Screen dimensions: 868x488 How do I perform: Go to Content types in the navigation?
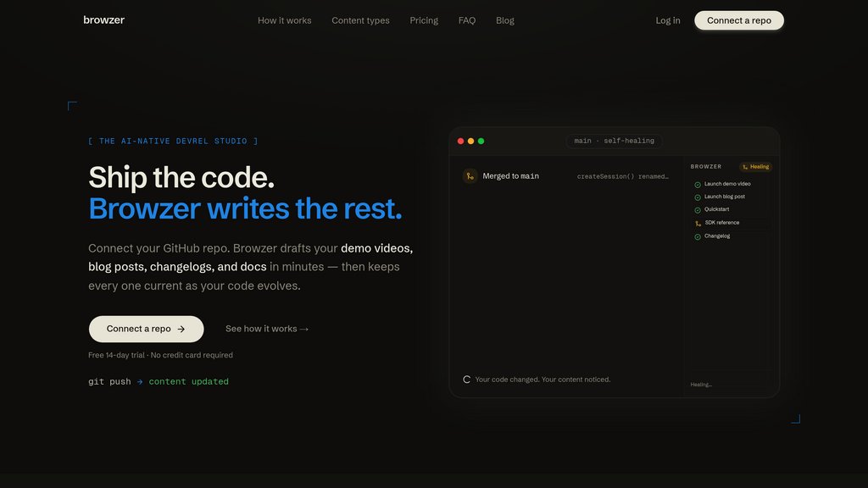pyautogui.click(x=360, y=20)
